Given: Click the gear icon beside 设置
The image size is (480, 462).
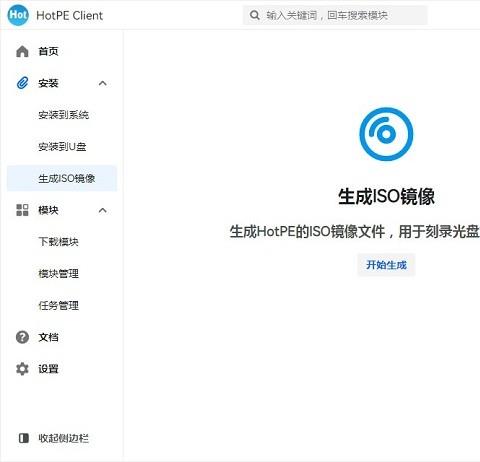Looking at the screenshot, I should click(x=22, y=369).
